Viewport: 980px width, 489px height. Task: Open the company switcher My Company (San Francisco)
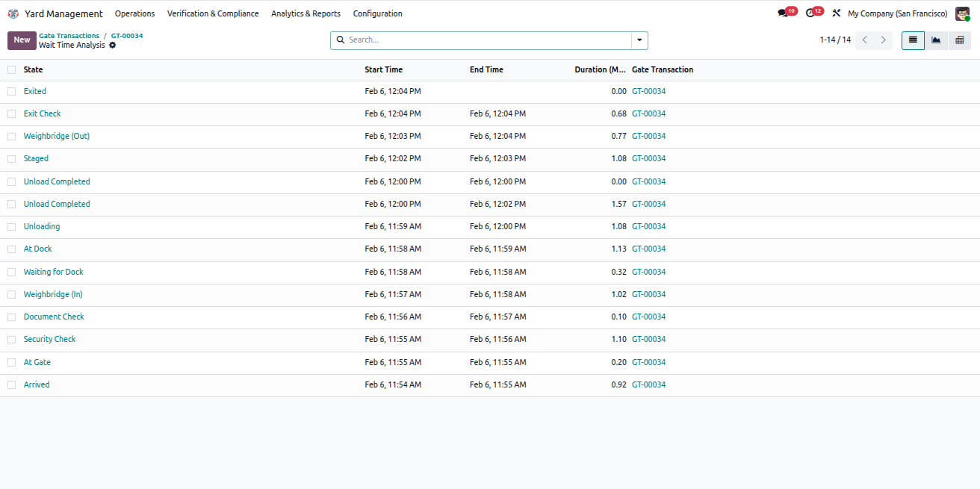[897, 13]
